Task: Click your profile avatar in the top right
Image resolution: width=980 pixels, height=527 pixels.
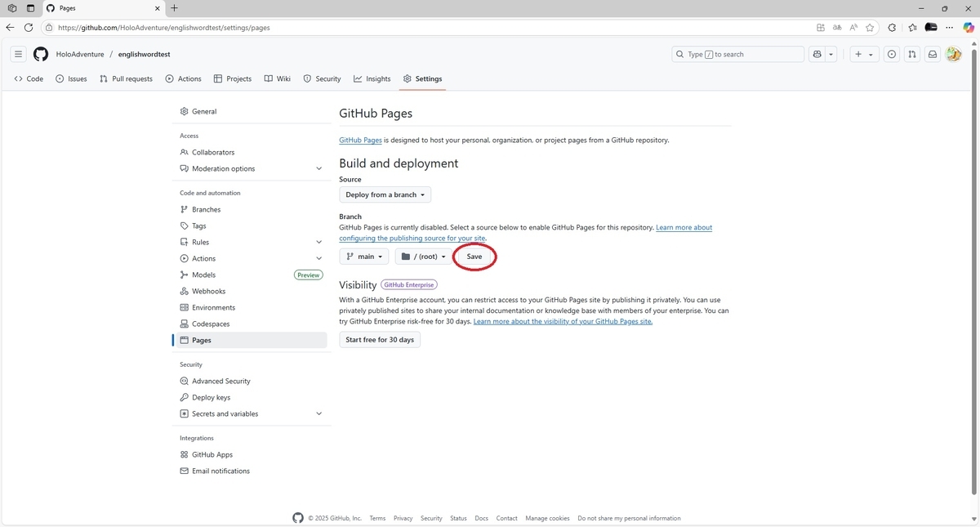Action: pos(954,54)
